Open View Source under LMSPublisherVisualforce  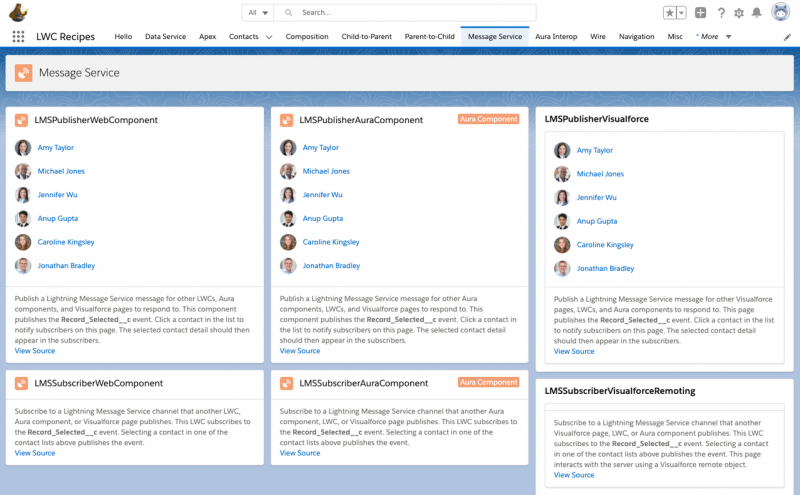pos(574,352)
